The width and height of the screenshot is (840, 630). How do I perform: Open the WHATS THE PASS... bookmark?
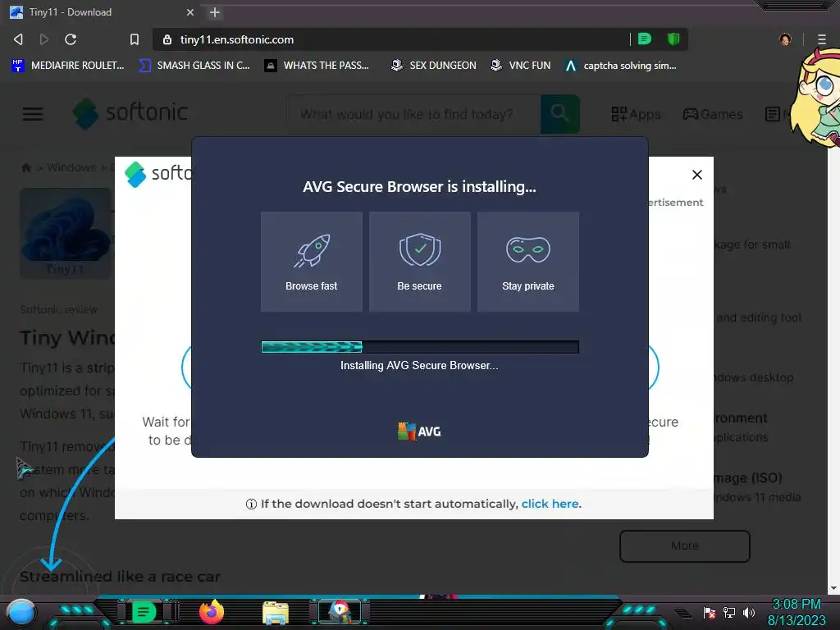point(317,66)
